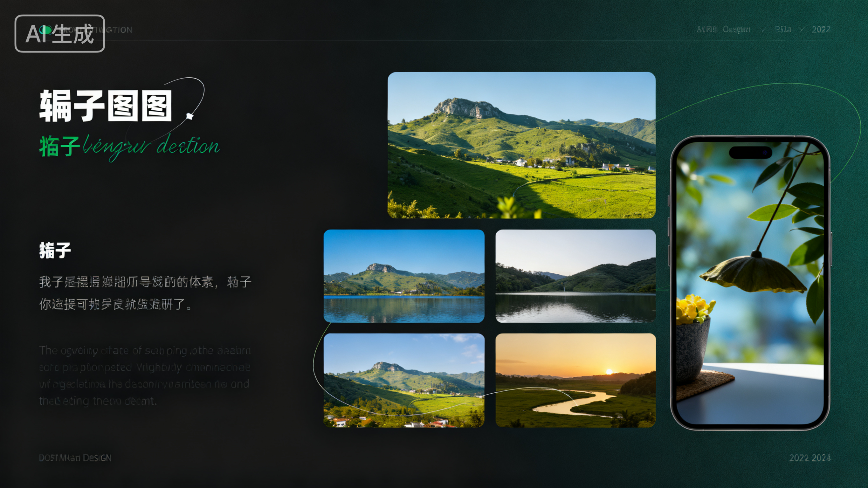Viewport: 868px width, 488px height.
Task: Open the blue lake mountain thumbnail
Action: point(404,276)
